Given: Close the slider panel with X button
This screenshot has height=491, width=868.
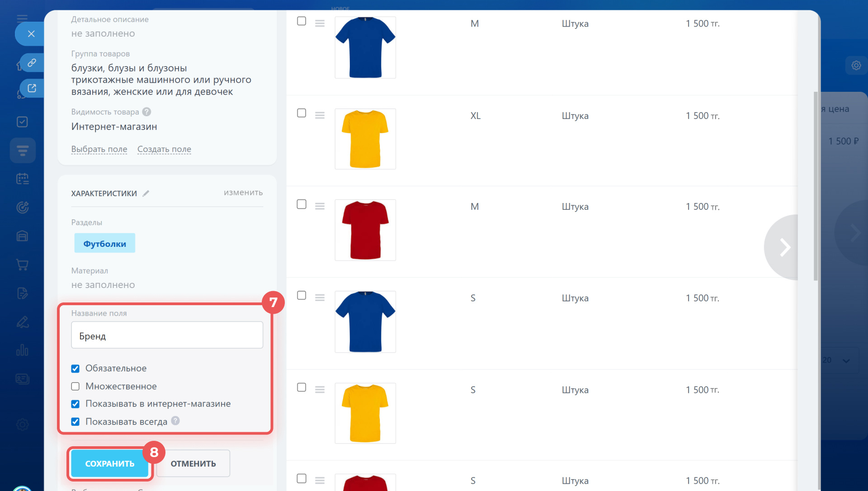Looking at the screenshot, I should [x=31, y=34].
